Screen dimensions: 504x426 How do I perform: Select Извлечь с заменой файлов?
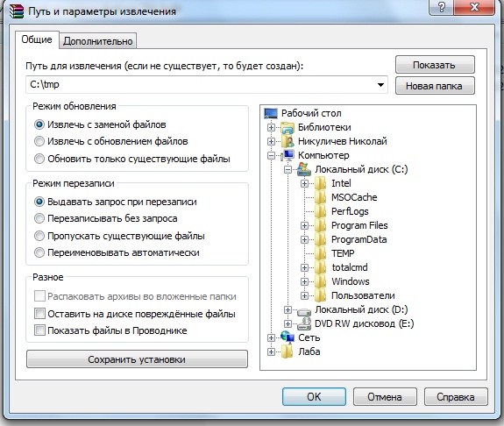pyautogui.click(x=39, y=124)
